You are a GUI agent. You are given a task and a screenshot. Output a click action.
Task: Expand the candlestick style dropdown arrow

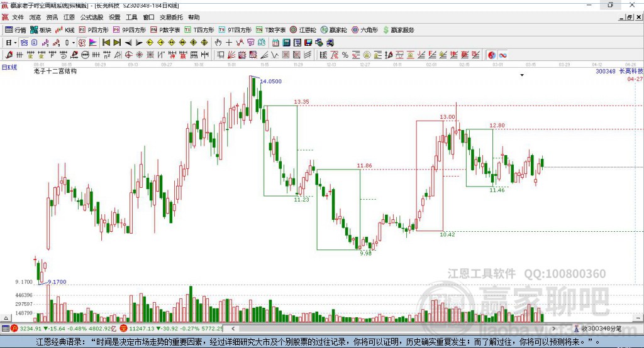[x=74, y=43]
